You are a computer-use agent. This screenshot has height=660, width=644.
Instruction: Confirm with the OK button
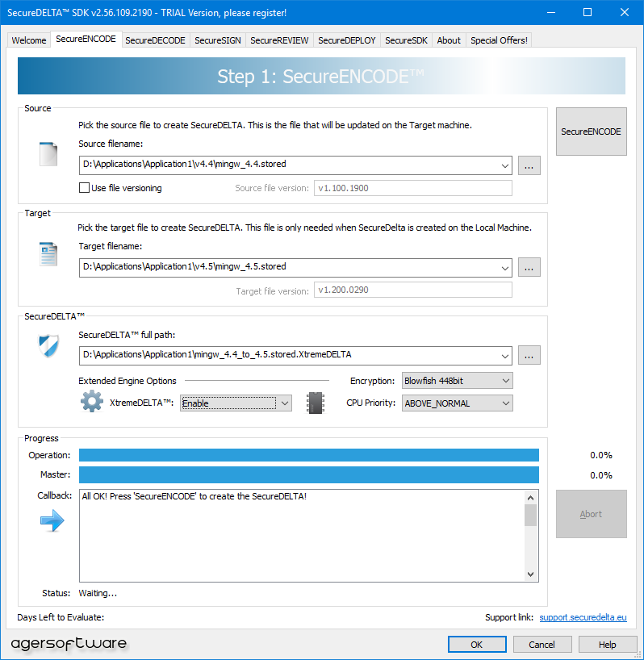click(x=477, y=645)
